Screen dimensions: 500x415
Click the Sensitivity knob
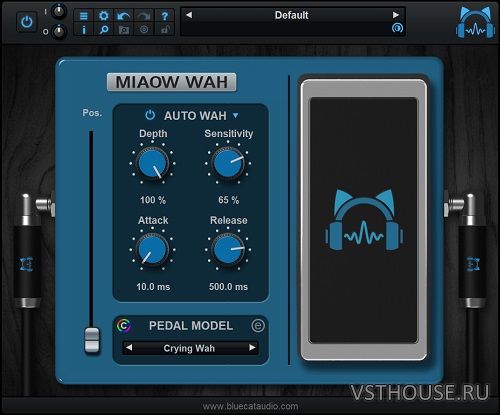(x=228, y=163)
